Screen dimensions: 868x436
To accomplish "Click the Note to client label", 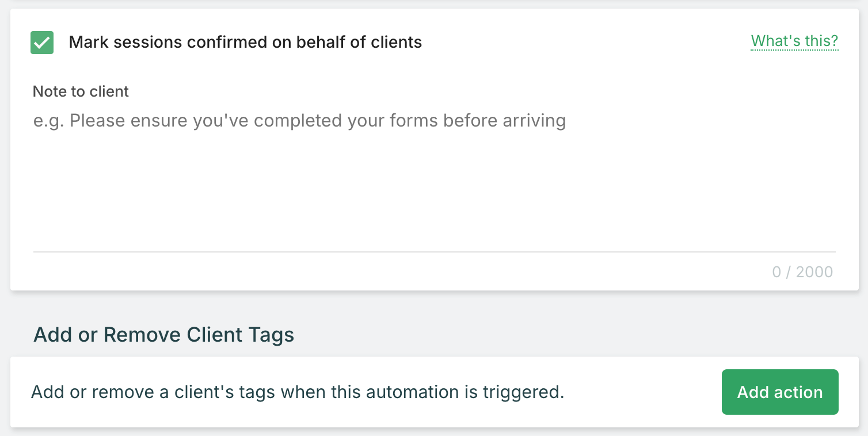I will (81, 91).
